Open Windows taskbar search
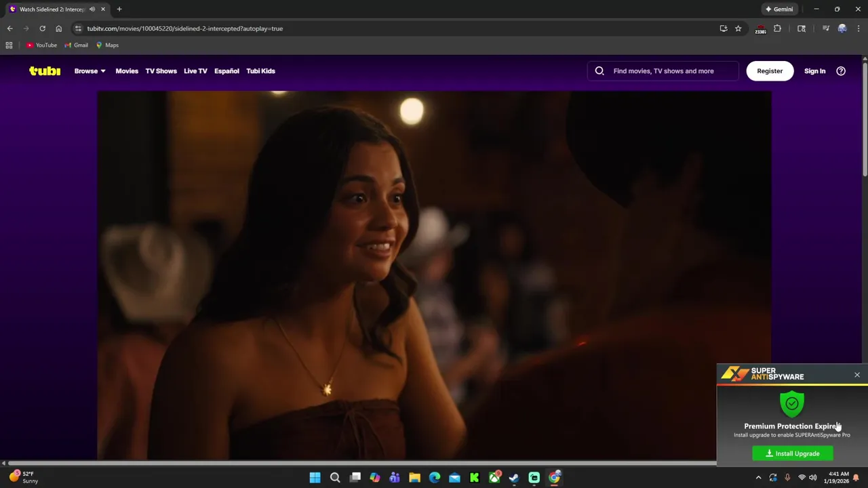The width and height of the screenshot is (868, 488). click(x=335, y=478)
